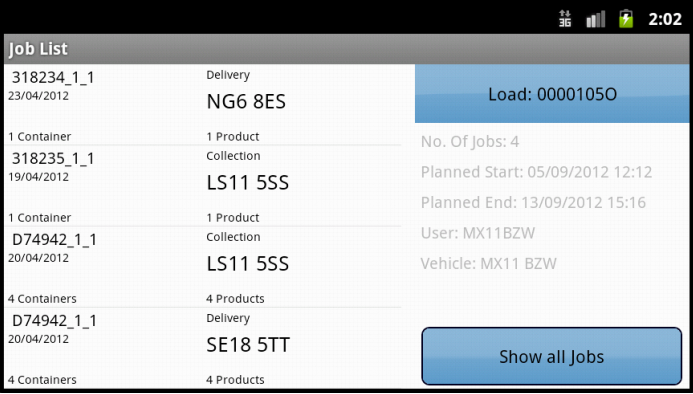This screenshot has height=394, width=693.
Task: Click the Show all Jobs button
Action: (552, 356)
